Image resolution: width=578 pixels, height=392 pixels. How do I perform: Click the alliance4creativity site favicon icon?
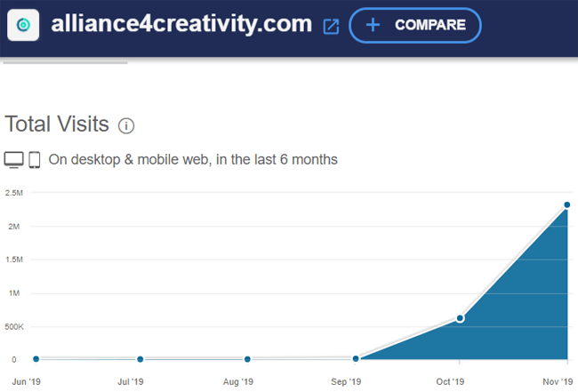point(23,25)
